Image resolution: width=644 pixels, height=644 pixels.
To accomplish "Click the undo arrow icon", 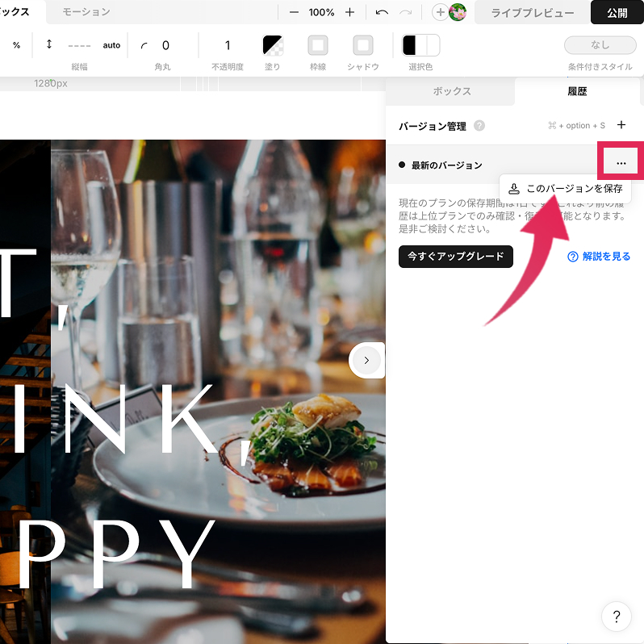I will tap(382, 13).
